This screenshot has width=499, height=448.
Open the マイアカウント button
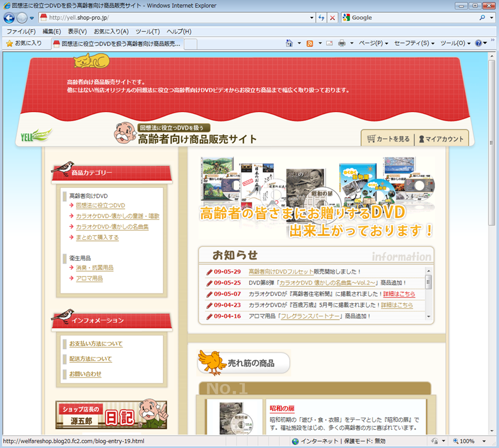(441, 139)
